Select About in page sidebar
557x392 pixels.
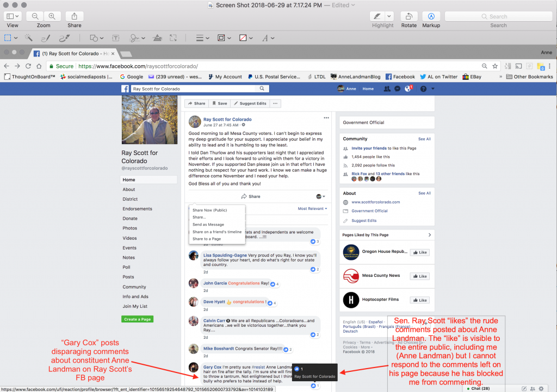click(x=129, y=190)
